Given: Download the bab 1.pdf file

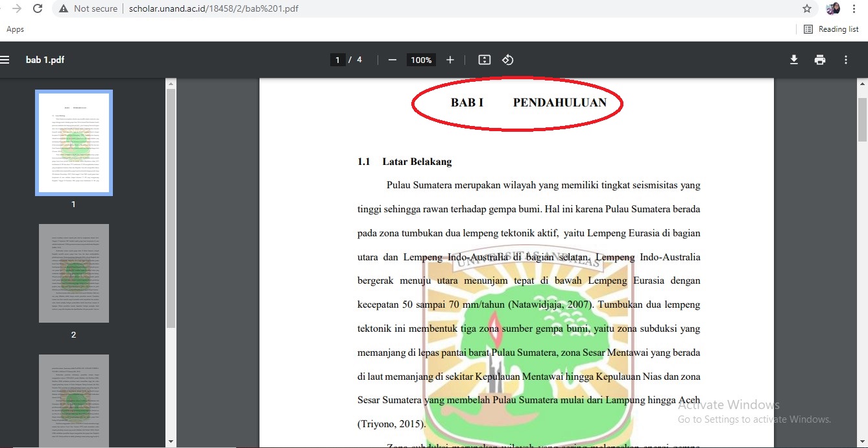Looking at the screenshot, I should (793, 60).
